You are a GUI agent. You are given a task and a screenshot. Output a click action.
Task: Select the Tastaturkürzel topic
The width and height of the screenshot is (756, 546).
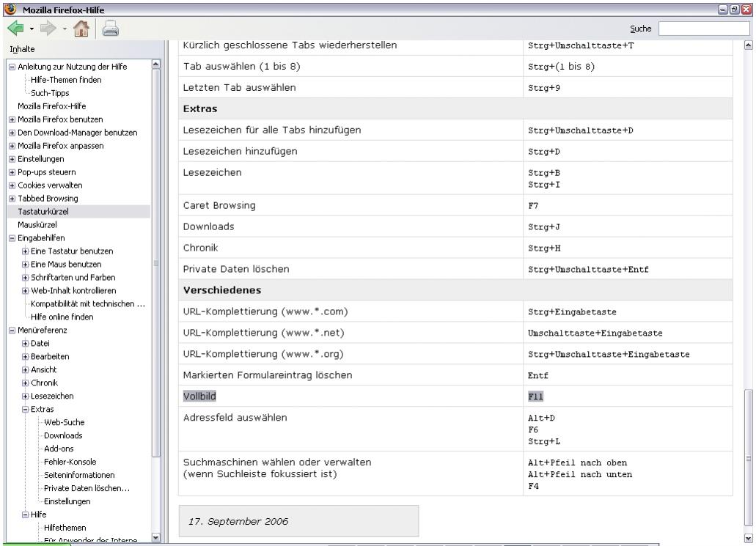click(x=43, y=212)
